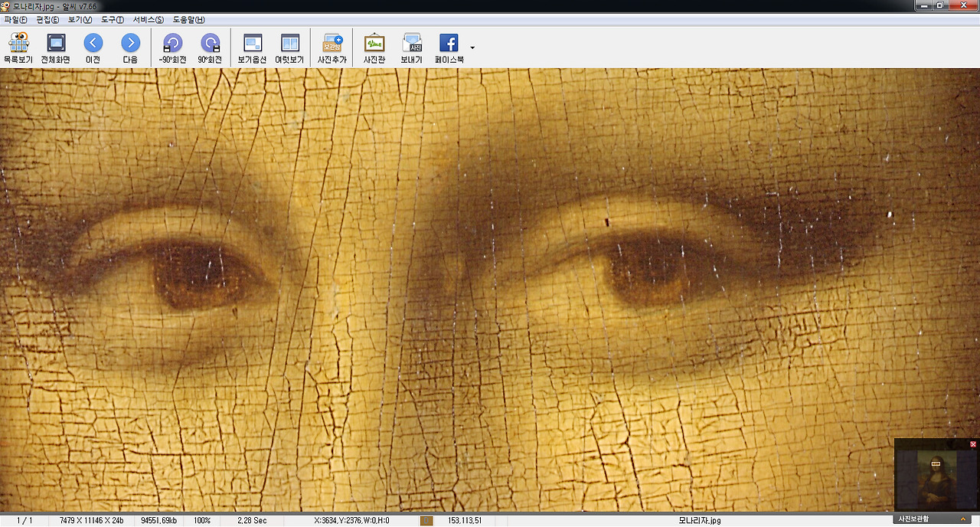980x527 pixels.
Task: Close the navigator preview thumbnail
Action: (973, 444)
